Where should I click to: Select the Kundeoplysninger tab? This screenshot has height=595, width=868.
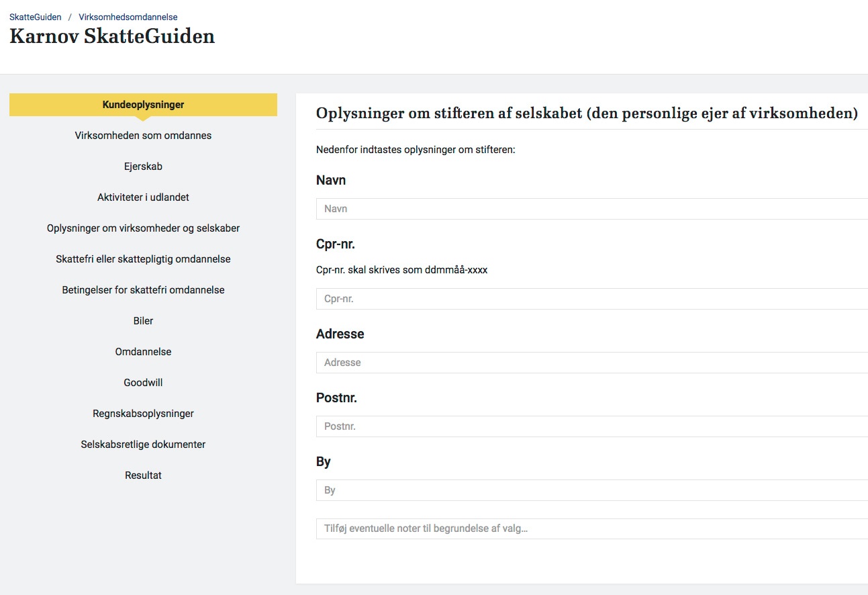click(143, 105)
